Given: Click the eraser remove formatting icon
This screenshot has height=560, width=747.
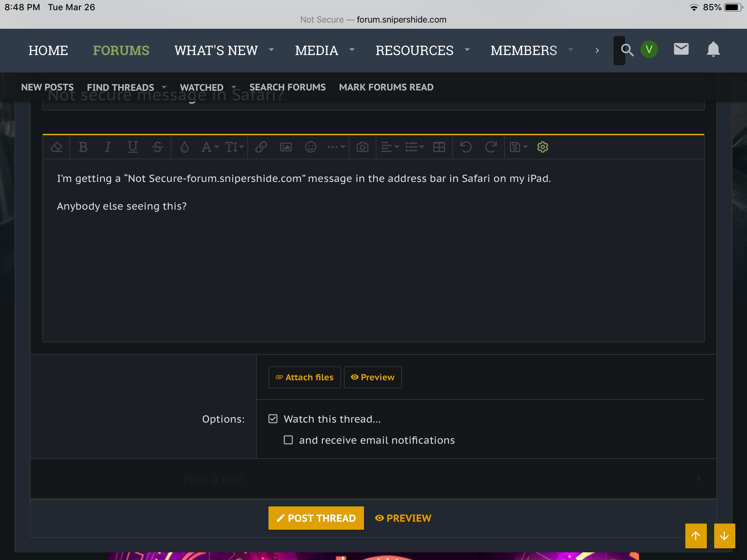Looking at the screenshot, I should (x=56, y=147).
